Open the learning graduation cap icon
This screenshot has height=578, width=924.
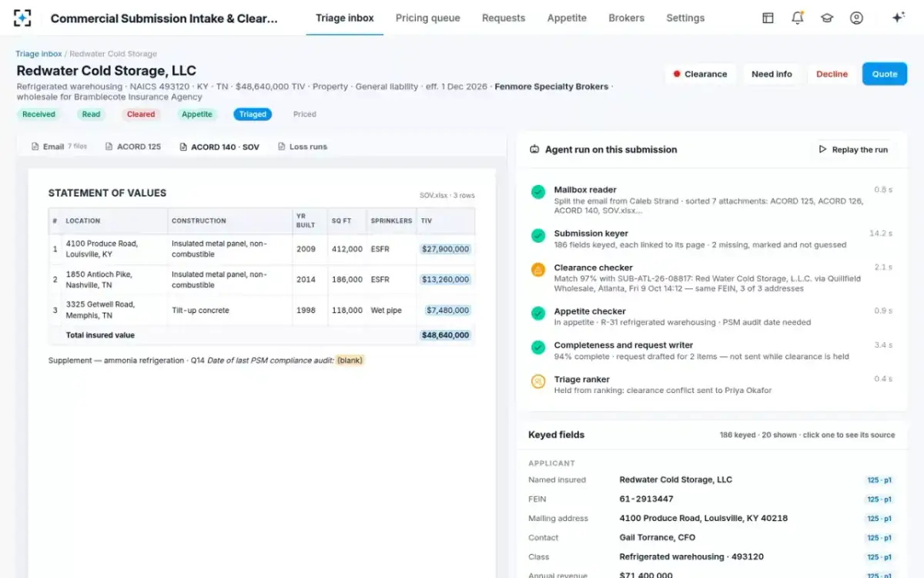point(827,18)
